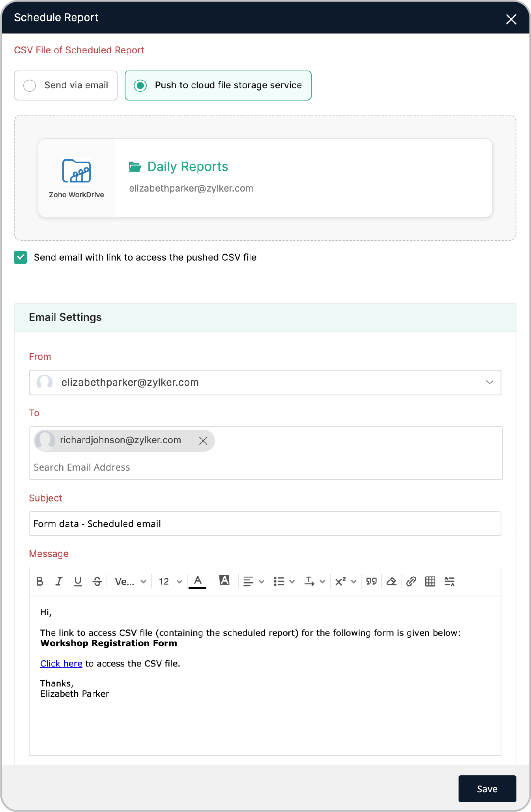Screen dimensions: 531x812
Task: Click richardjohnson recipient avatar
Action: [45, 440]
